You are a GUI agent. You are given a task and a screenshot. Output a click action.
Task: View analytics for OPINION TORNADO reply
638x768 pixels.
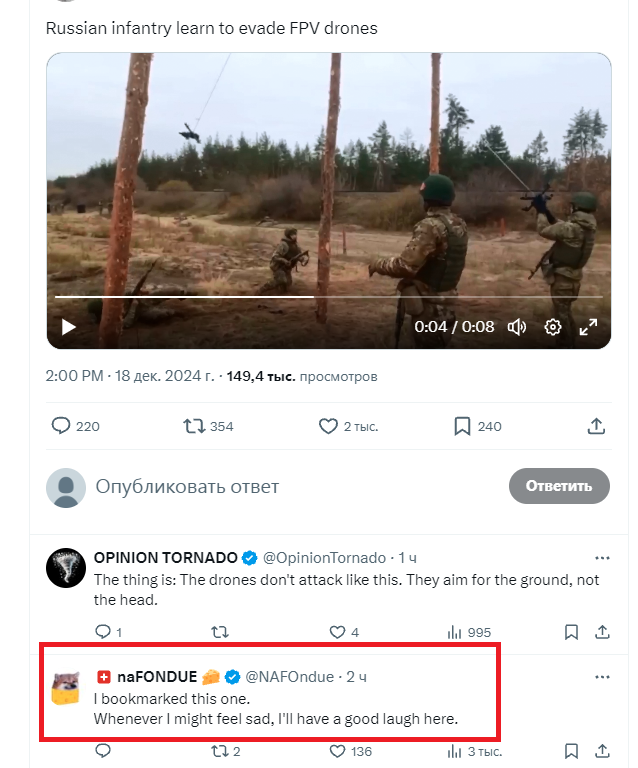coord(454,632)
